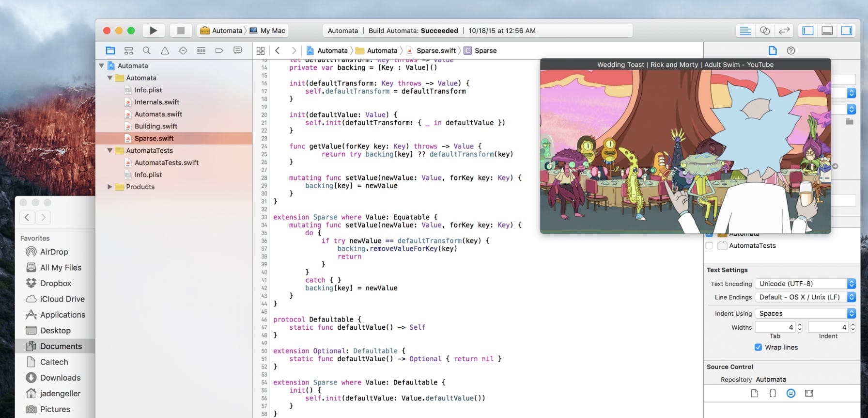The height and width of the screenshot is (418, 868).
Task: Open the Indent Using dropdown
Action: click(x=805, y=313)
